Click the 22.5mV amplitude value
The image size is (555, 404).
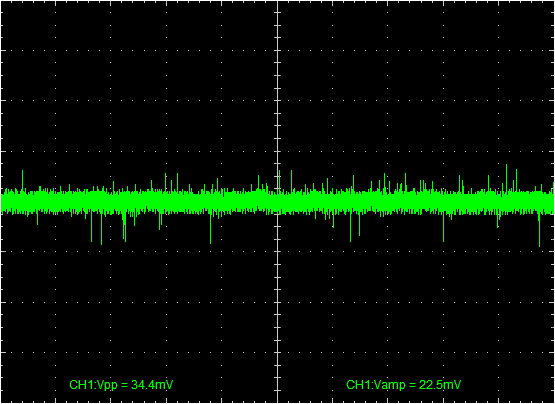(440, 385)
